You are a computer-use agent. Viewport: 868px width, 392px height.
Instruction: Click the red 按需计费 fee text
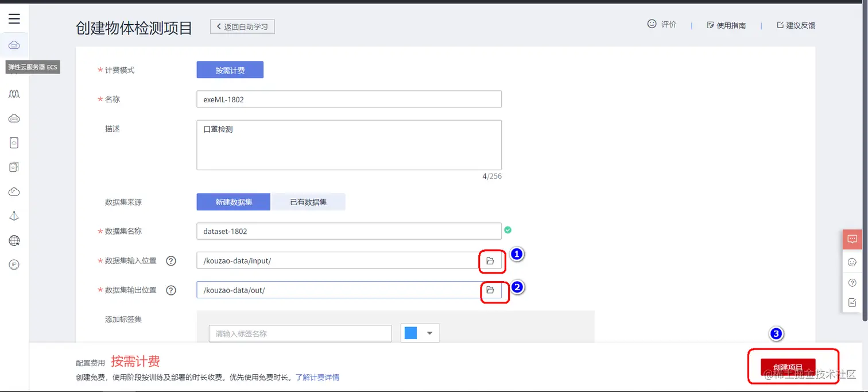(135, 361)
